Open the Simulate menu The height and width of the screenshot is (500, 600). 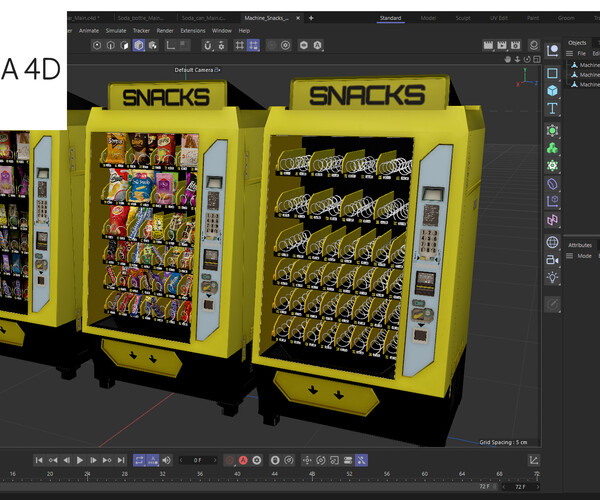pos(116,31)
